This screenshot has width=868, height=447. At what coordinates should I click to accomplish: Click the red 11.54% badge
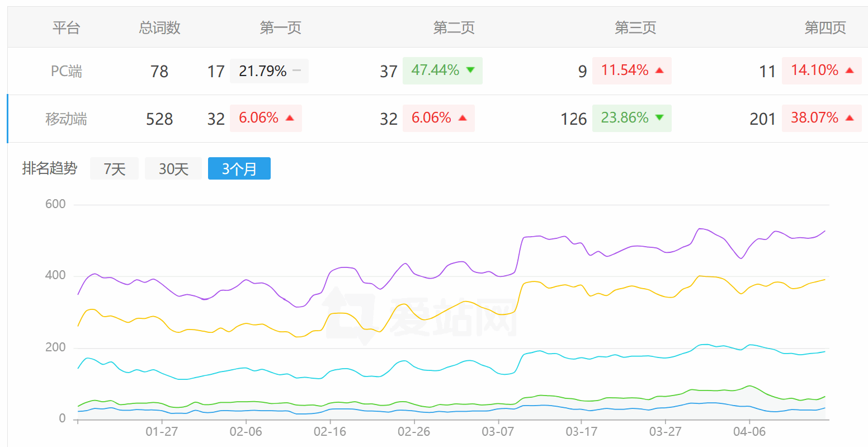click(x=632, y=70)
